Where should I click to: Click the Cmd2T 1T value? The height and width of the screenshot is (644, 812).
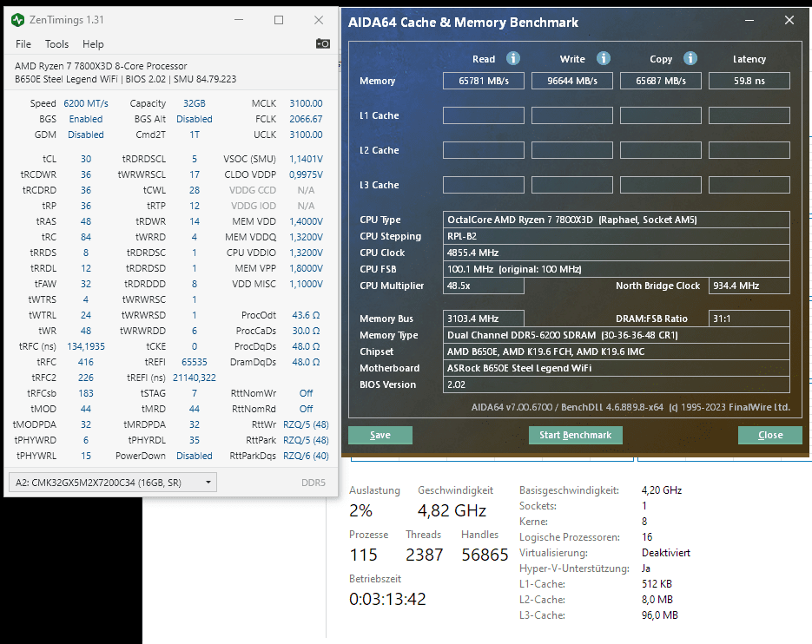tap(195, 135)
